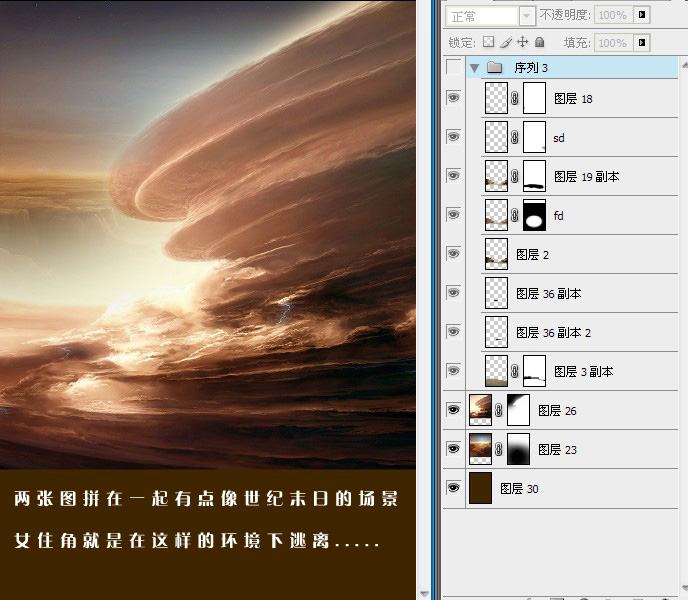Select the 序列 3 group name
Screen dimensions: 688x600
(531, 68)
